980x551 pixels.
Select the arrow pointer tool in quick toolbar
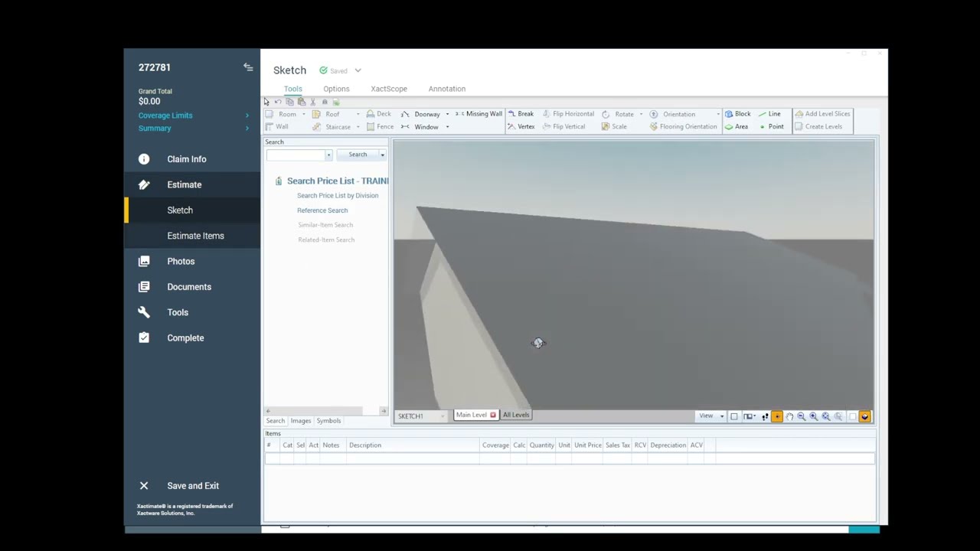(266, 102)
